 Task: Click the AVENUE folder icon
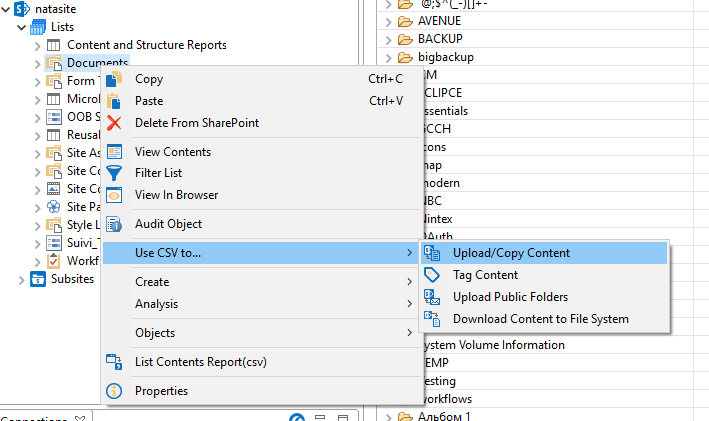[x=405, y=21]
